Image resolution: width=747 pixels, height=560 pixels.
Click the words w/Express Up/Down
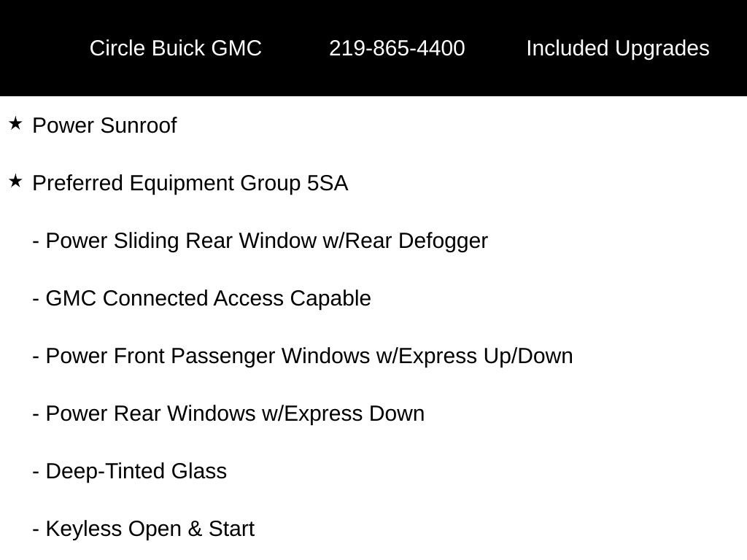(x=474, y=356)
